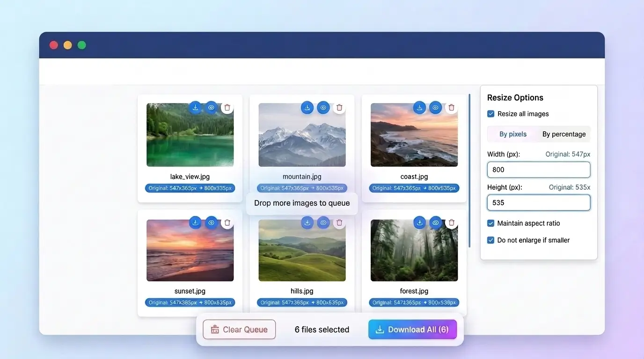Click the "sunset.jpg" file name label
The width and height of the screenshot is (644, 359).
pyautogui.click(x=190, y=291)
